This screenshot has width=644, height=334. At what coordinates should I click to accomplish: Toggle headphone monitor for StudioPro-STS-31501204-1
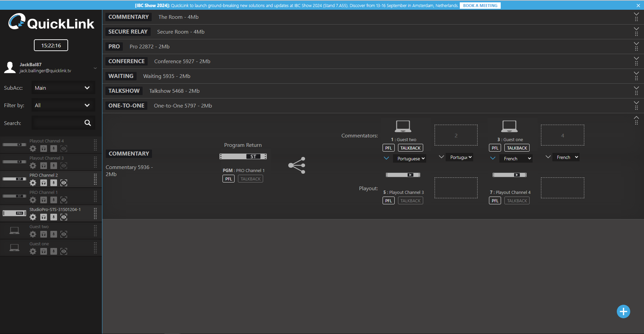(44, 217)
